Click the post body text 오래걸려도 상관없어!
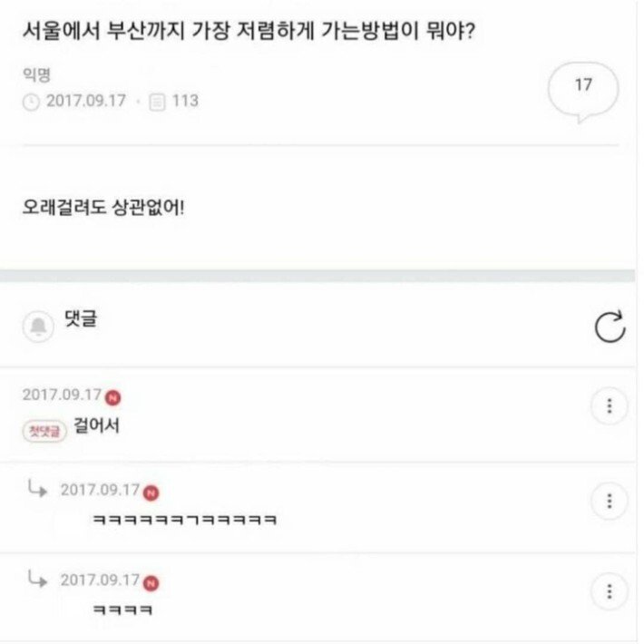This screenshot has height=644, width=644. [x=102, y=206]
